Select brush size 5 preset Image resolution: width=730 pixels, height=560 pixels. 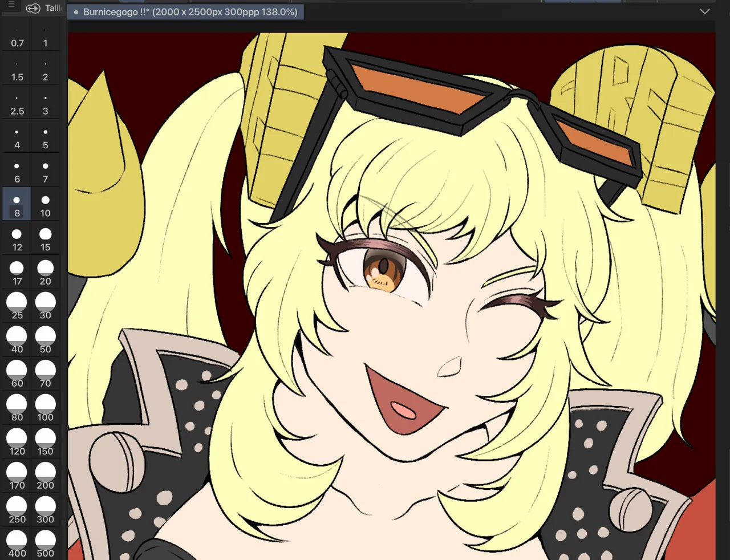pos(45,139)
